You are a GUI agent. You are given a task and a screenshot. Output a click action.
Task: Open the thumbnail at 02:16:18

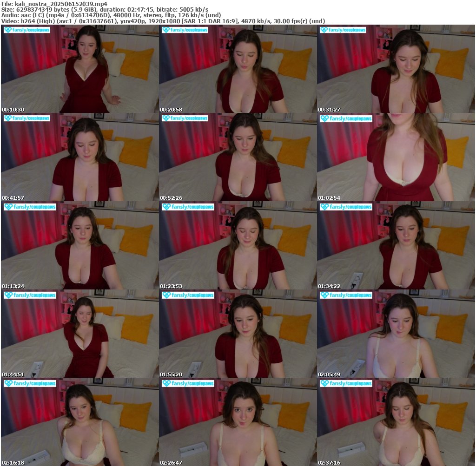pyautogui.click(x=79, y=422)
